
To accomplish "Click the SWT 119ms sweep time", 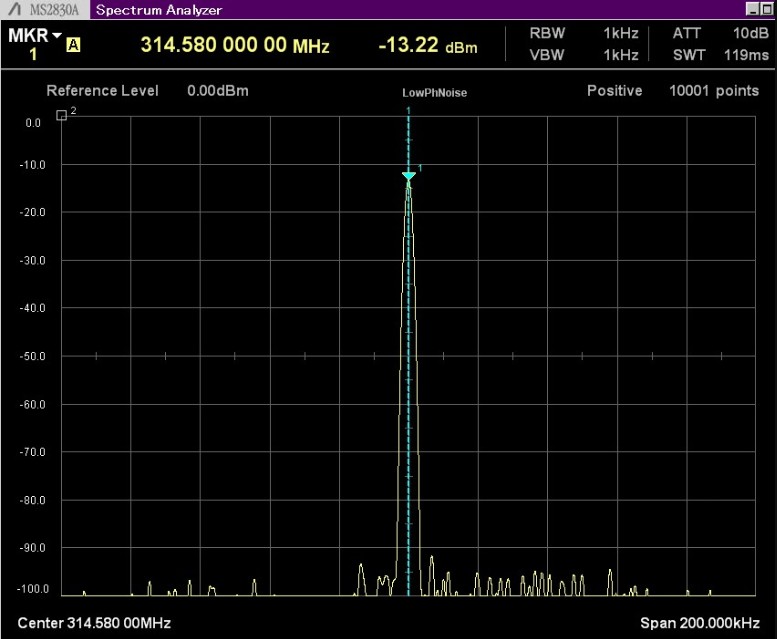I will pos(721,54).
